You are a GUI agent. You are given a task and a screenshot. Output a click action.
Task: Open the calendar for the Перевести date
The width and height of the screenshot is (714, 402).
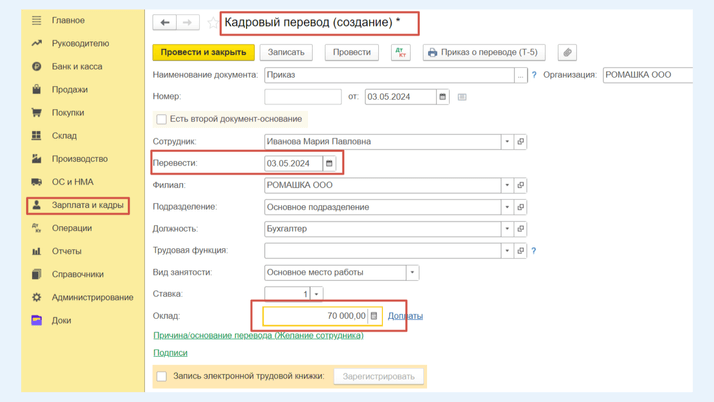(329, 163)
